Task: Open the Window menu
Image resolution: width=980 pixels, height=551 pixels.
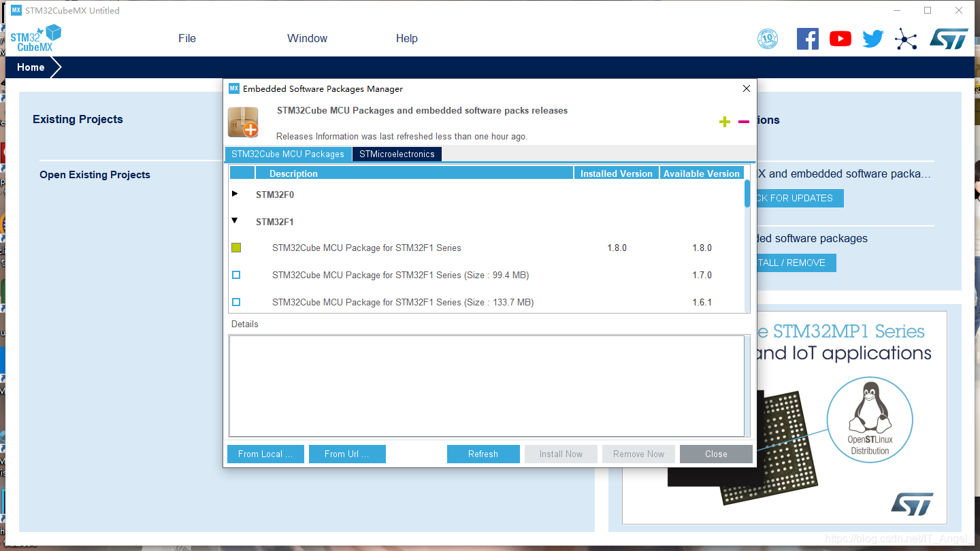Action: point(307,39)
